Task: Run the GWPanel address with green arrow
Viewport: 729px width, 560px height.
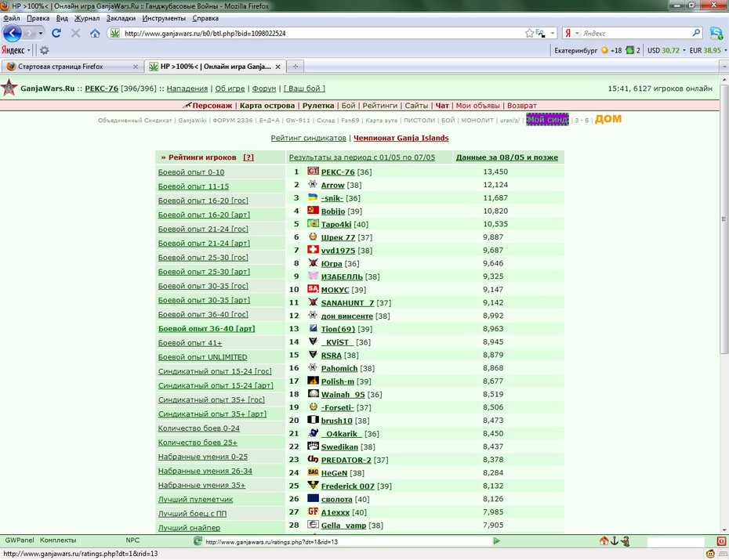Action: [496, 540]
